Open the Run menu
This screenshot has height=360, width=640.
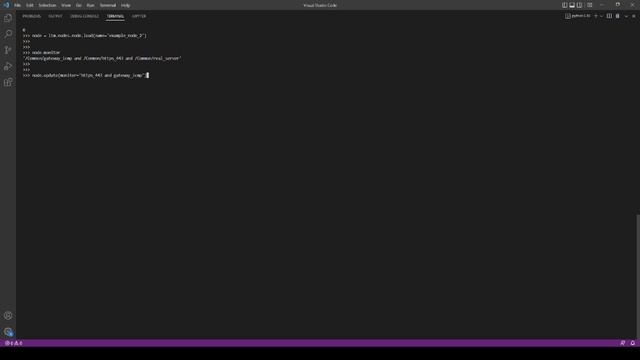pos(91,5)
